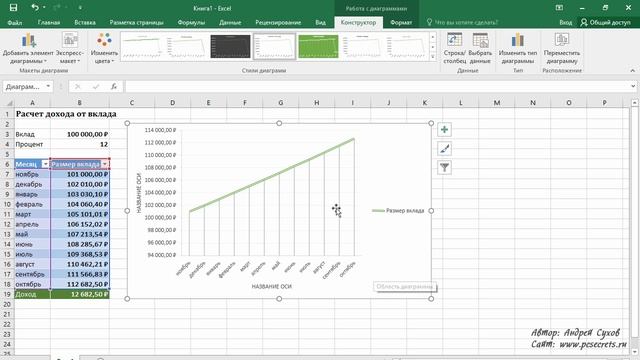Click the Undo arrow icon
Viewport: 640px width, 360px height.
click(35, 8)
